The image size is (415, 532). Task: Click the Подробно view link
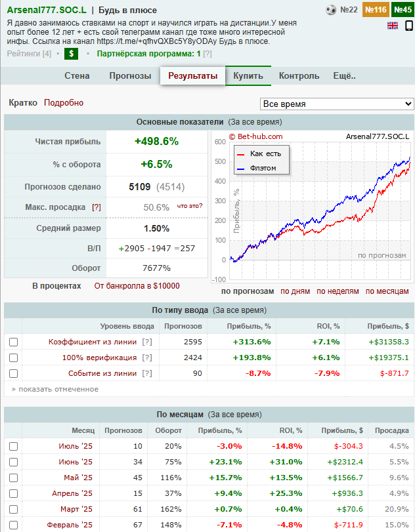[x=64, y=102]
